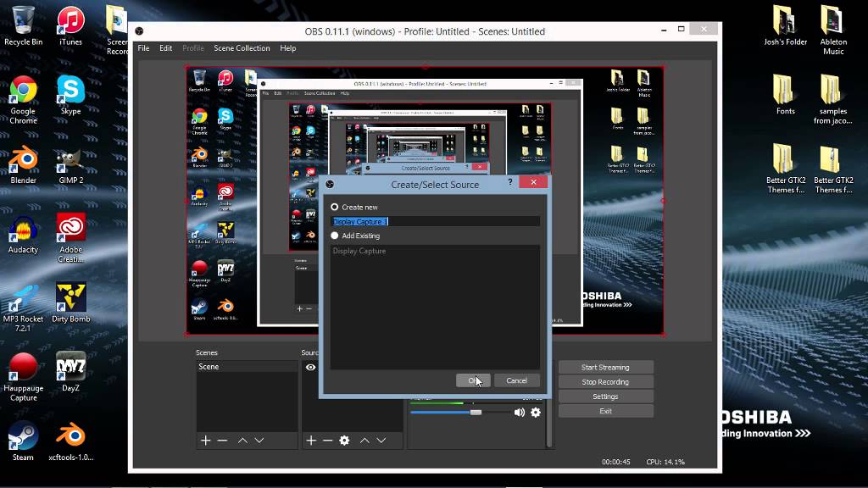Click the Start Streaming button
868x488 pixels.
605,368
